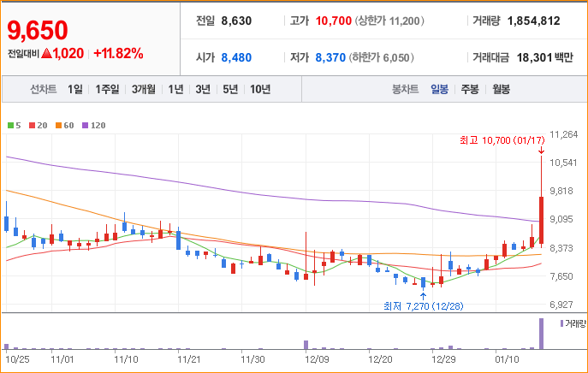
Task: Click the 최고 10,700 (01/17) chart annotation
Action: [502, 140]
